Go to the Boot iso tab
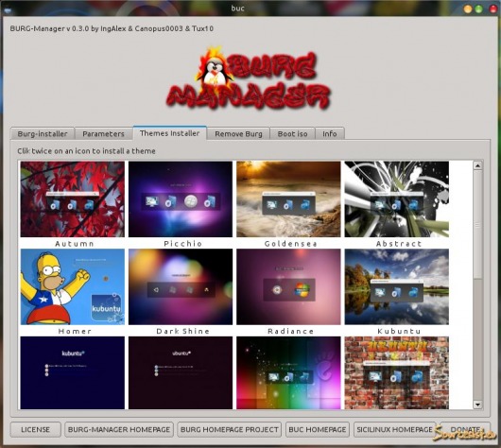 [292, 133]
